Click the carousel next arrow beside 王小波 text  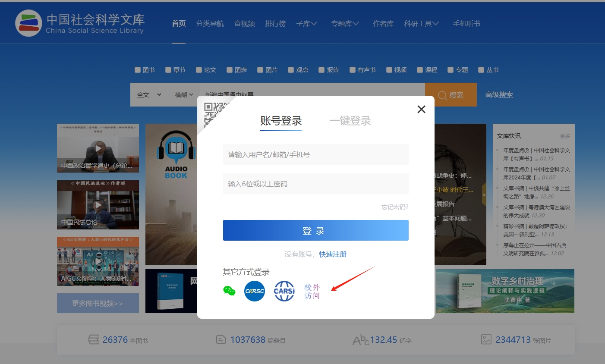(x=484, y=195)
